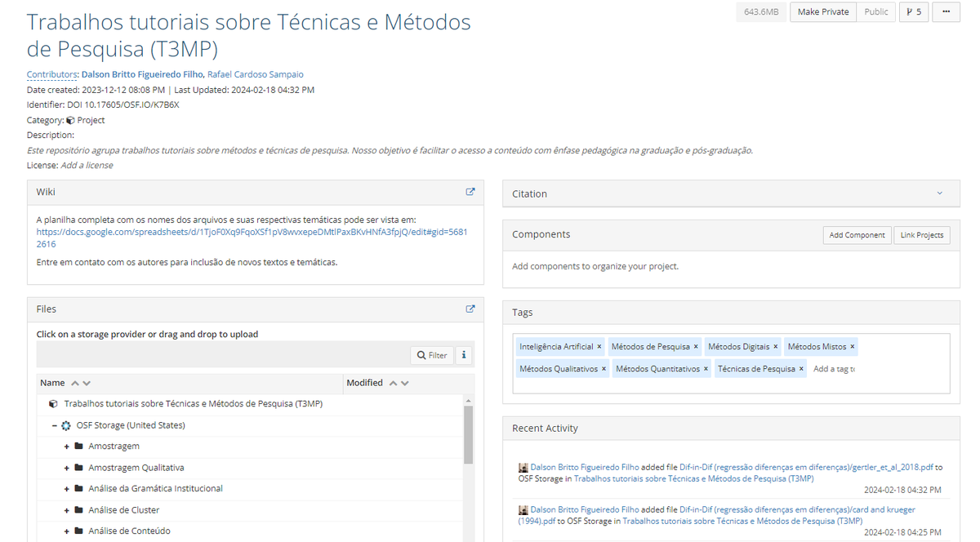This screenshot has height=542, width=980.
Task: Select the project root row in file tree
Action: (250, 404)
